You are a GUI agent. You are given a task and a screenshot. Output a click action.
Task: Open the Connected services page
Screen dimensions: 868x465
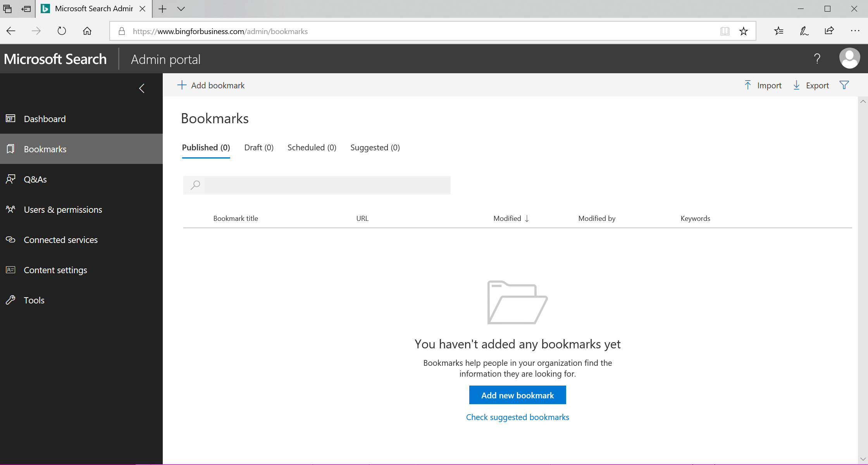[x=60, y=239]
